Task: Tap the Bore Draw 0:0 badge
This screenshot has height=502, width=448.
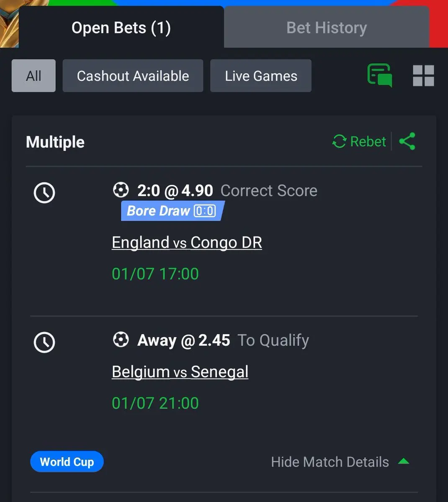Action: (x=173, y=211)
